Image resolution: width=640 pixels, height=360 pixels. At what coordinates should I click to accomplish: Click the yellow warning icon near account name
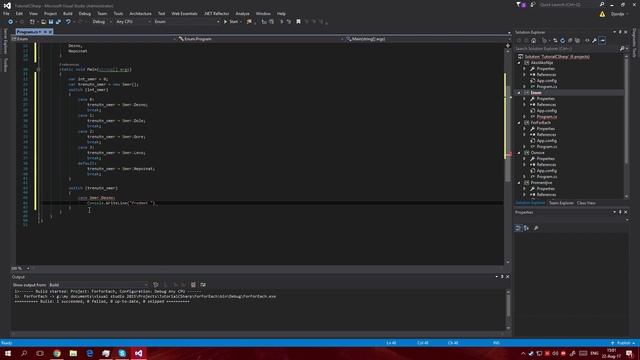pyautogui.click(x=602, y=14)
